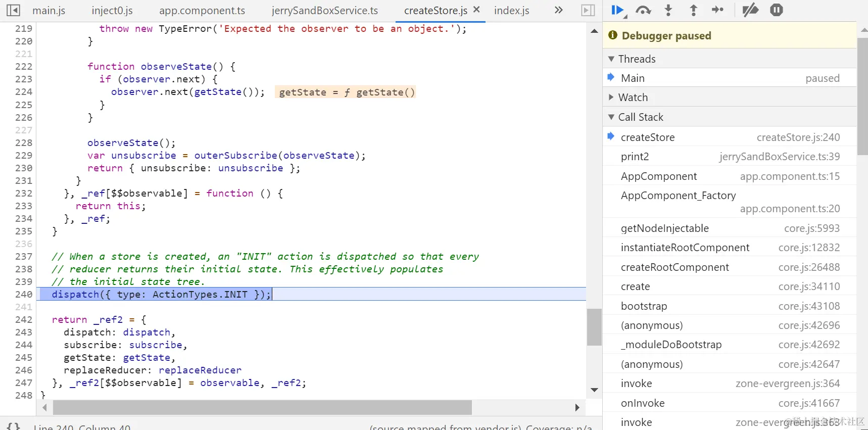Image resolution: width=868 pixels, height=430 pixels.
Task: Click the horizontal scrollbar thumb
Action: click(262, 407)
